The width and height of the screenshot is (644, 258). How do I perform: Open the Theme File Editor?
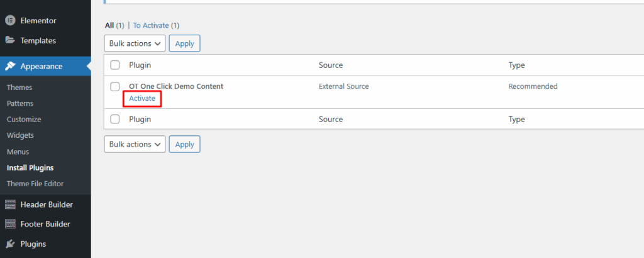pyautogui.click(x=35, y=184)
